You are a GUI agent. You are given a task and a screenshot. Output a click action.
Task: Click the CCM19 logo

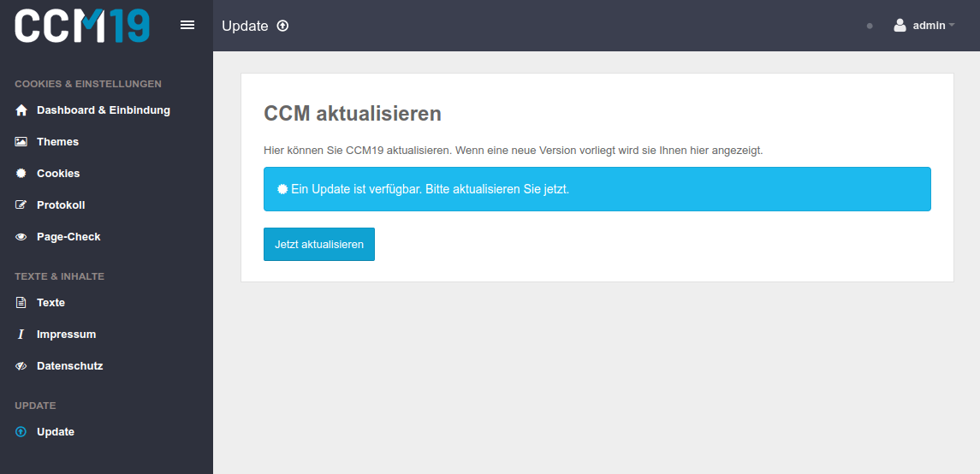(x=82, y=26)
